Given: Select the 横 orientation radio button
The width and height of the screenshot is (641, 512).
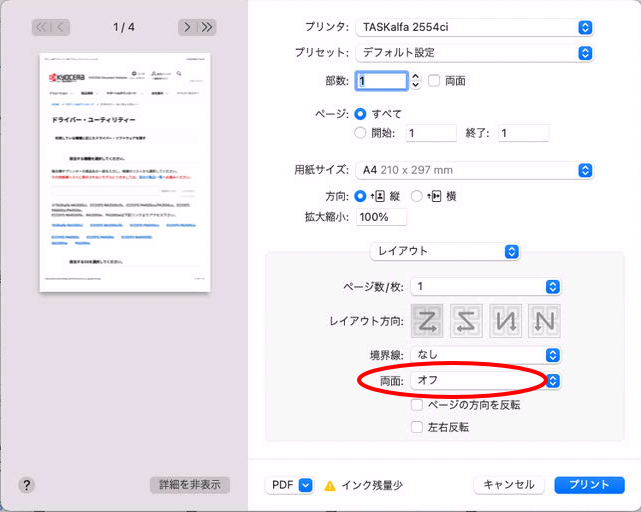Looking at the screenshot, I should point(417,196).
